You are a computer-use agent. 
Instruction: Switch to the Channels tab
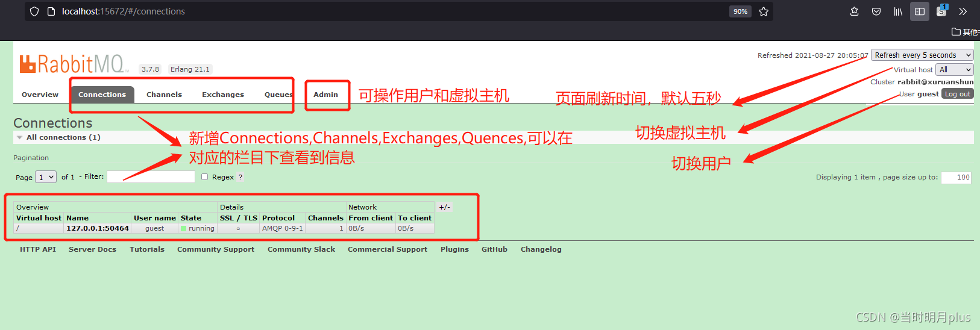click(x=164, y=95)
